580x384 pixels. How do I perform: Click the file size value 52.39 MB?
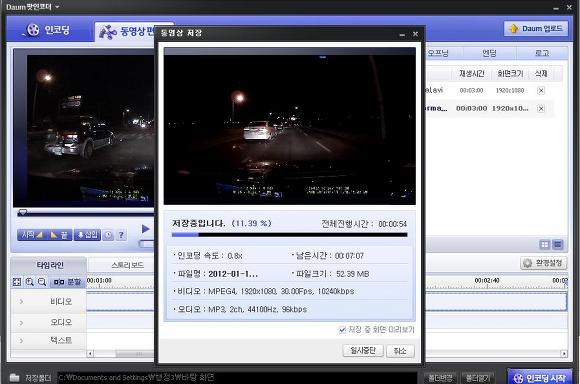(353, 274)
